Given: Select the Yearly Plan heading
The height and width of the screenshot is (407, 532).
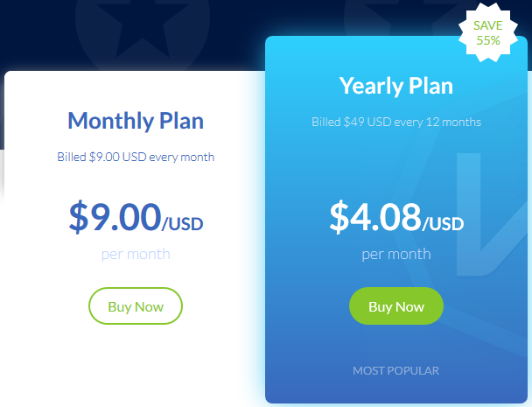Looking at the screenshot, I should coord(396,86).
